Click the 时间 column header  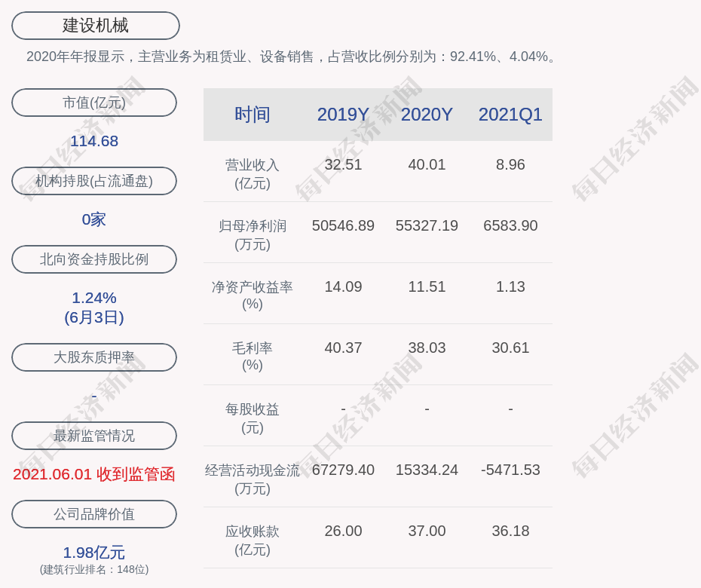pyautogui.click(x=252, y=115)
